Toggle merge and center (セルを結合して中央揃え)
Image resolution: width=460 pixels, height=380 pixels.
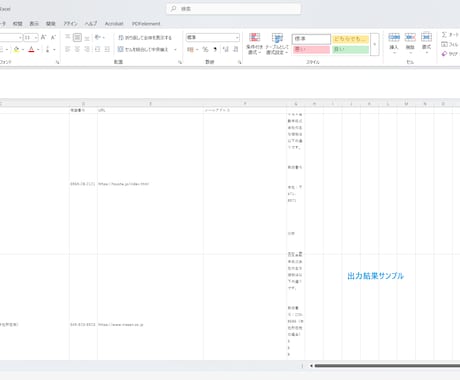click(143, 49)
